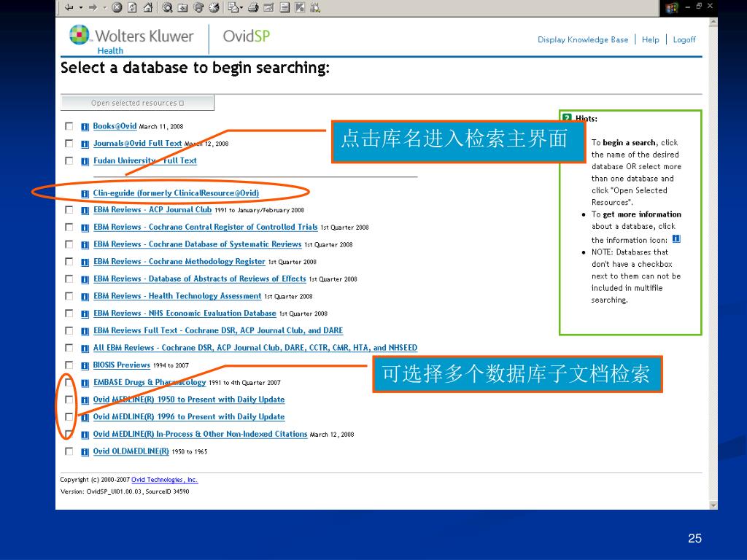Open the Favorites folder icon
747x560 pixels.
click(x=182, y=7)
